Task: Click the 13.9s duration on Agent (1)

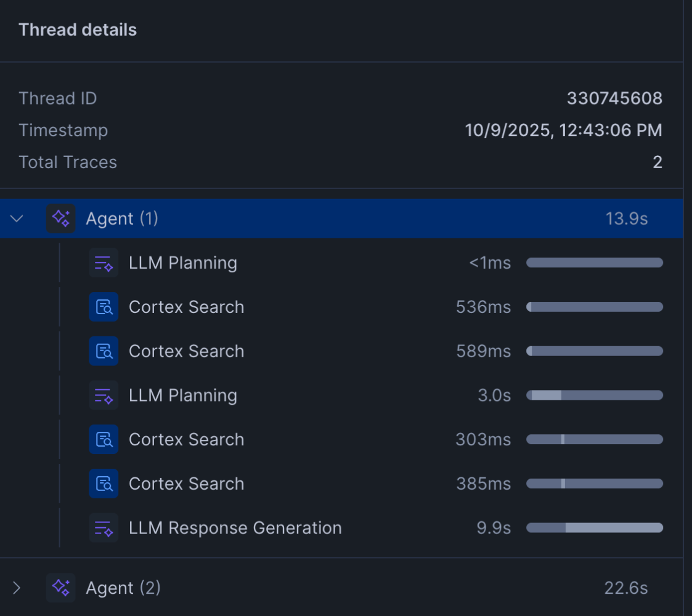Action: tap(626, 219)
